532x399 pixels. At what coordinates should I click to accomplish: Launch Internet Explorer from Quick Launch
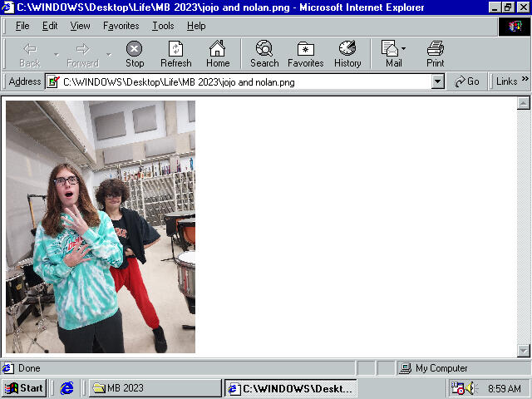click(x=67, y=388)
